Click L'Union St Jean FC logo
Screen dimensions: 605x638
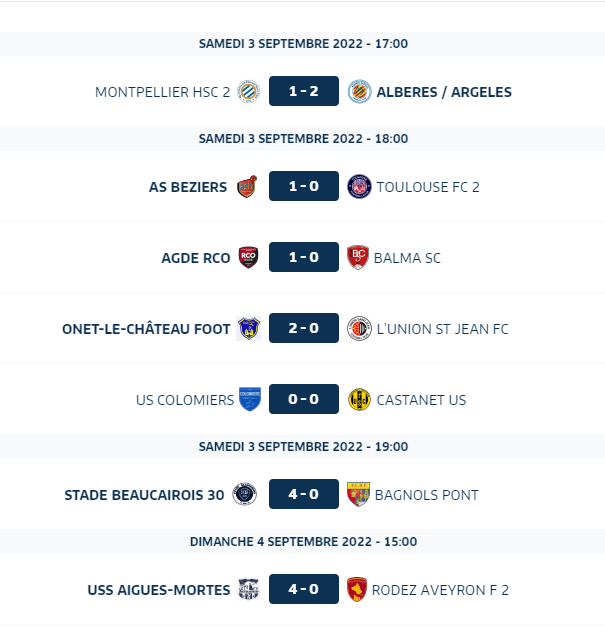point(359,328)
